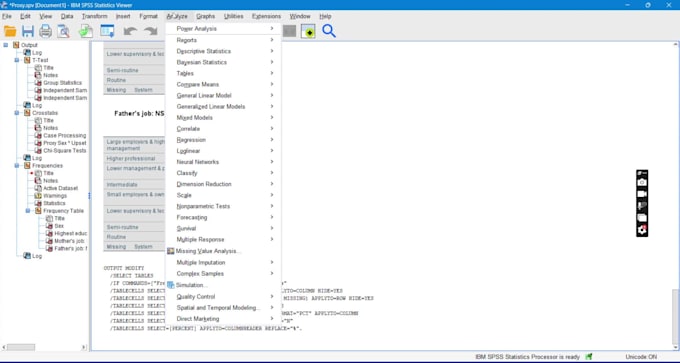680x363 pixels.
Task: Select Father's job table in outline
Action: pos(70,249)
